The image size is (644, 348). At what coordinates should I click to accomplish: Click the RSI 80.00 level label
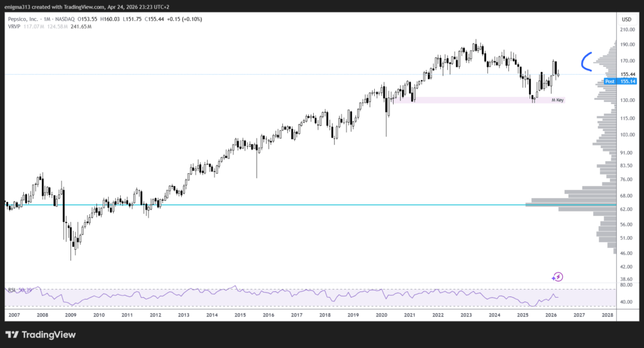pos(626,284)
